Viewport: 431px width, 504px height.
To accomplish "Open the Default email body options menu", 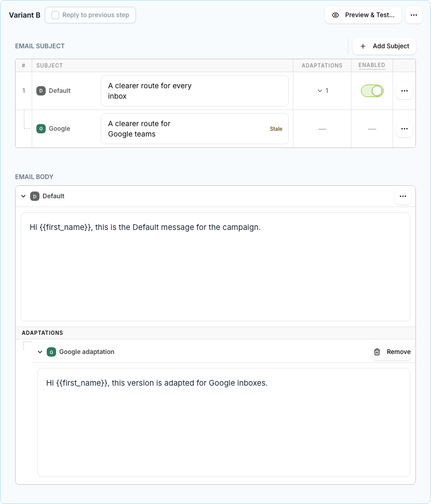I will [x=402, y=196].
